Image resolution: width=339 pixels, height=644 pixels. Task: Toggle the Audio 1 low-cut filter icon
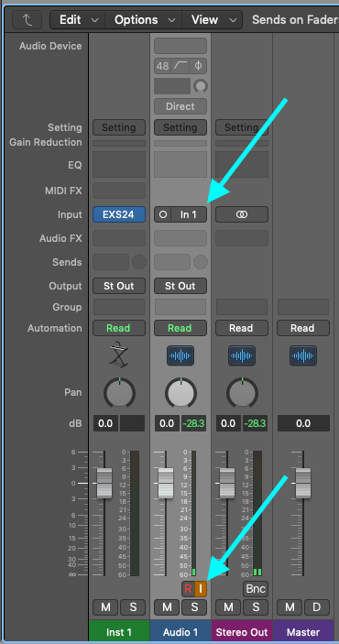pyautogui.click(x=180, y=66)
